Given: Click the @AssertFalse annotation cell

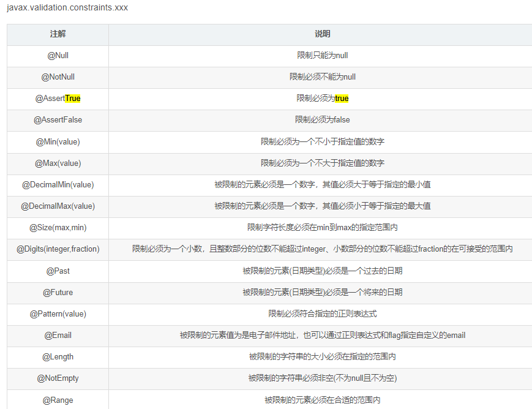Looking at the screenshot, I should 58,120.
